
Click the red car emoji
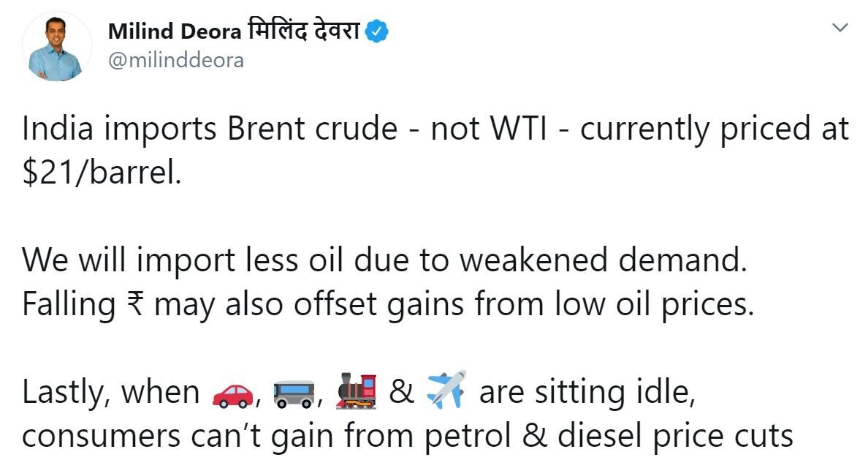point(233,393)
